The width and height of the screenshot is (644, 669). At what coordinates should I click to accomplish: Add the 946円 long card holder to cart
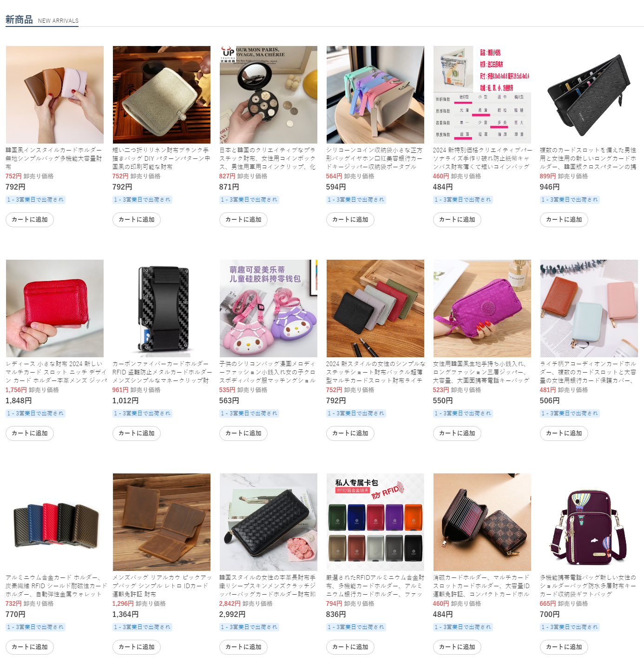pos(564,220)
